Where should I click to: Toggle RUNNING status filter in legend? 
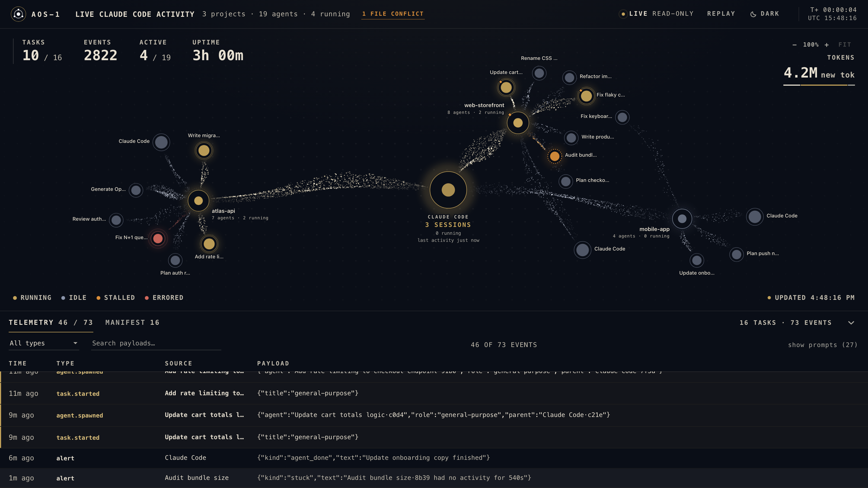(32, 298)
